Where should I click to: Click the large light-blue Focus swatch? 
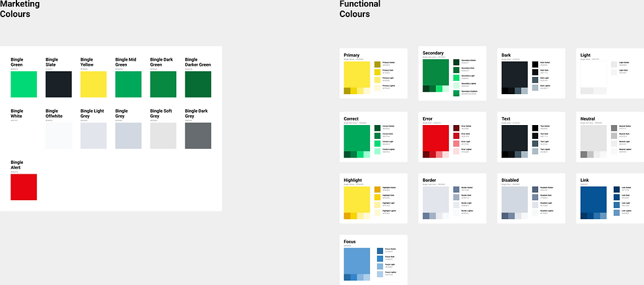(356, 261)
